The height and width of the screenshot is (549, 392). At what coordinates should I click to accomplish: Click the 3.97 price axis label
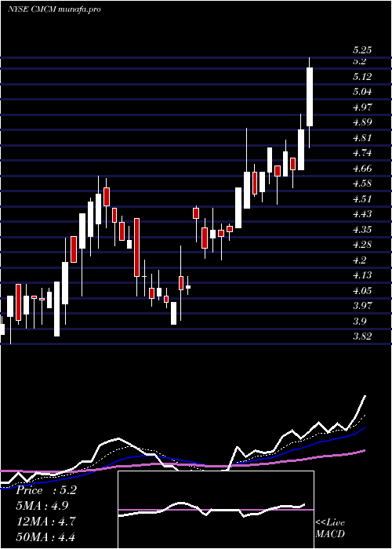[x=362, y=306]
